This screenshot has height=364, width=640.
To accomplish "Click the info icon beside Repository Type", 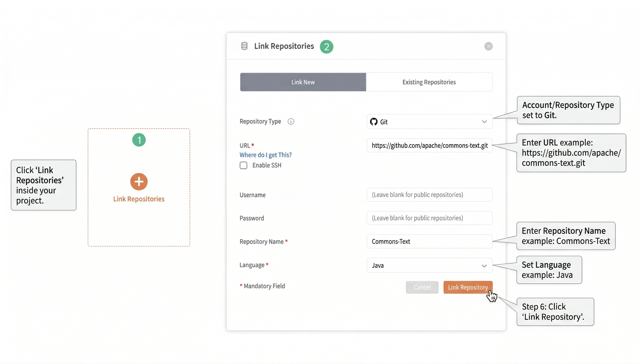I will (291, 122).
